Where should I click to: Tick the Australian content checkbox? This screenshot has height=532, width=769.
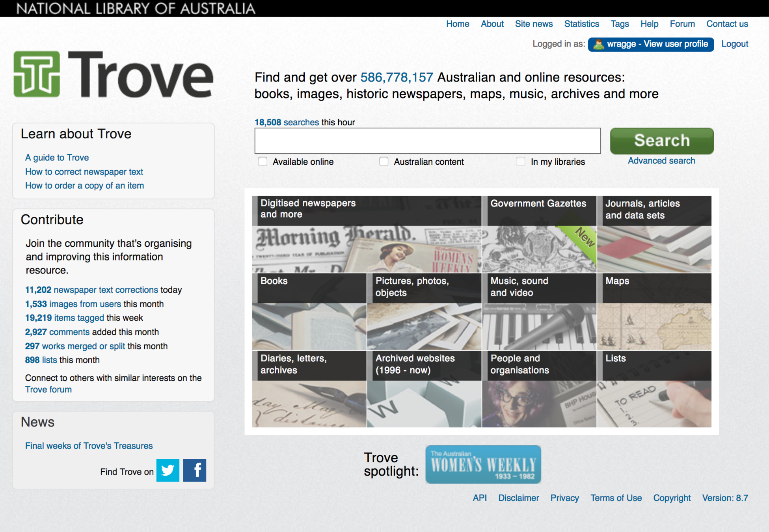[384, 162]
